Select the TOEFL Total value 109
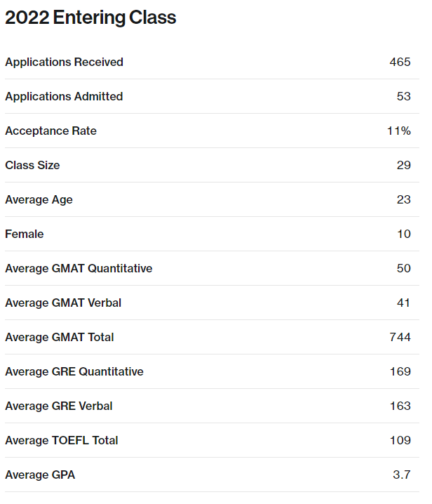This screenshot has height=504, width=432. click(x=400, y=440)
